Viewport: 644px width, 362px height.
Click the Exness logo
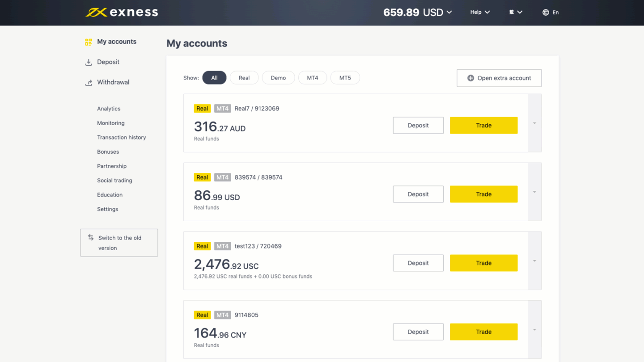122,13
